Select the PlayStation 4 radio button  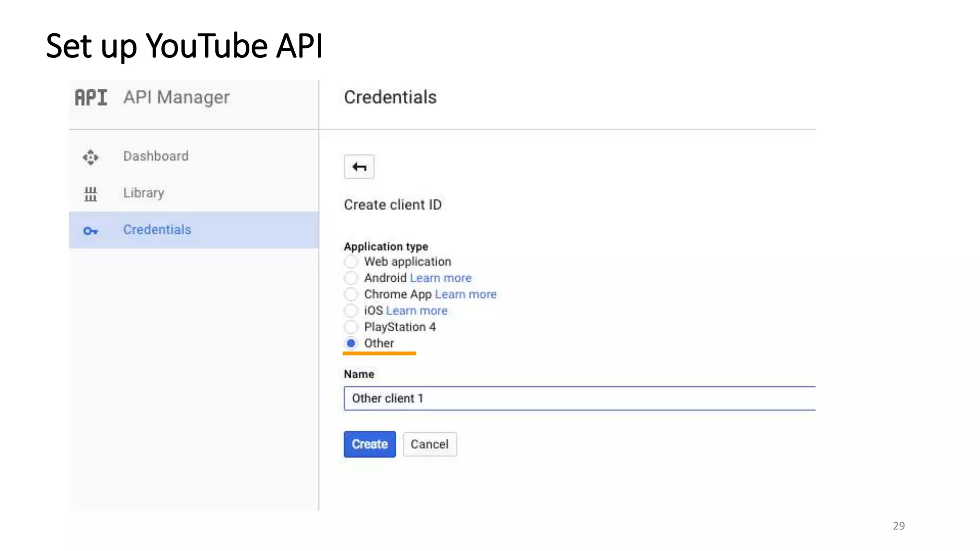click(x=351, y=327)
